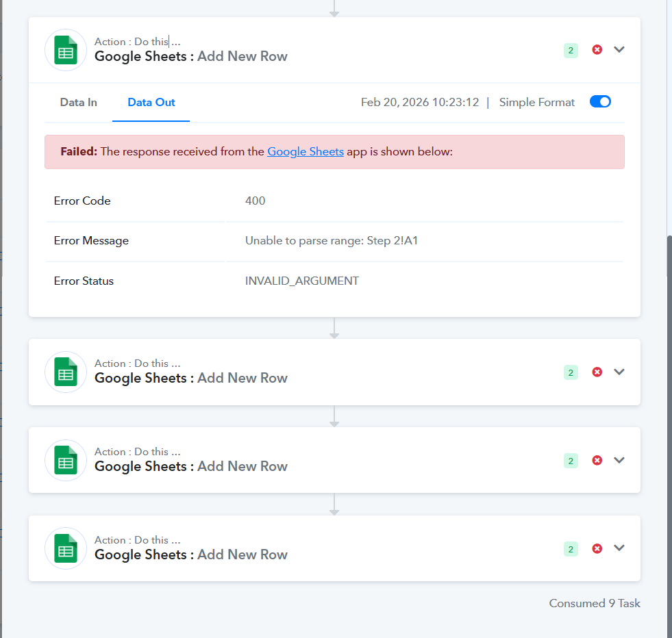Expand the second Add New Row step
The height and width of the screenshot is (638, 672).
(x=619, y=372)
